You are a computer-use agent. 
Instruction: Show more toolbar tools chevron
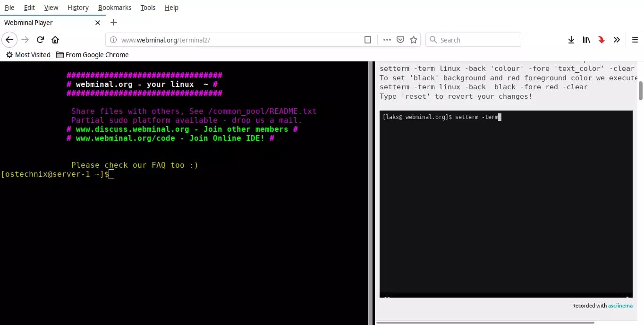tap(617, 40)
